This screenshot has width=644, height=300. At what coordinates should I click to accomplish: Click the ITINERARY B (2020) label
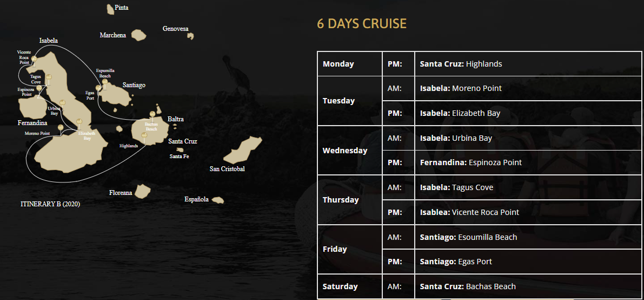pyautogui.click(x=50, y=204)
